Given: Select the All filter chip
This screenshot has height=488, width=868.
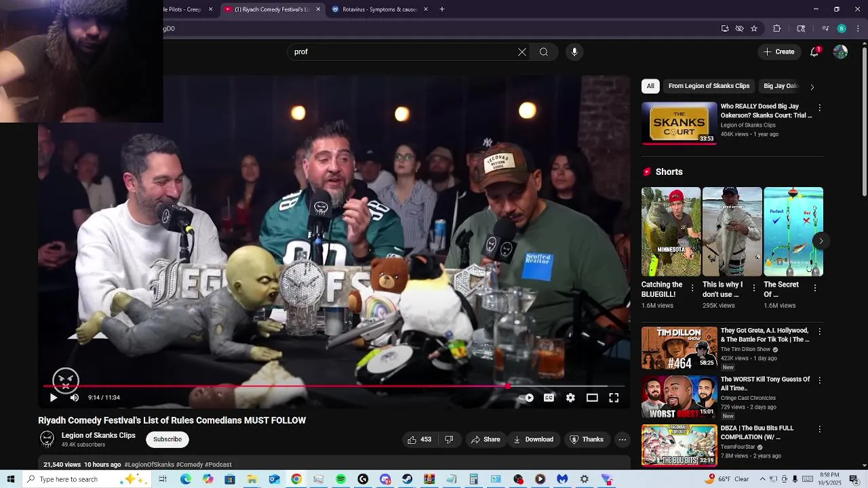Looking at the screenshot, I should (650, 86).
